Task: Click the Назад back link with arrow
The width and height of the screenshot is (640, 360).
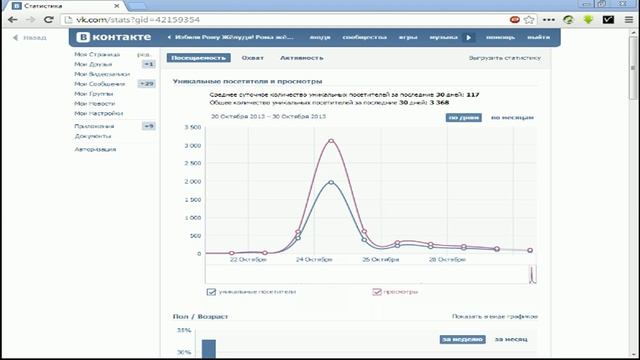Action: pos(29,38)
